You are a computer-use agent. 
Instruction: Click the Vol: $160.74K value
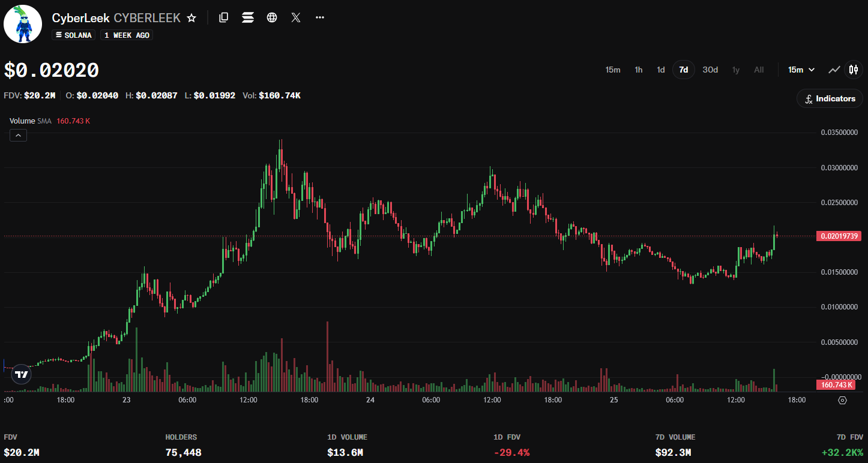point(271,95)
